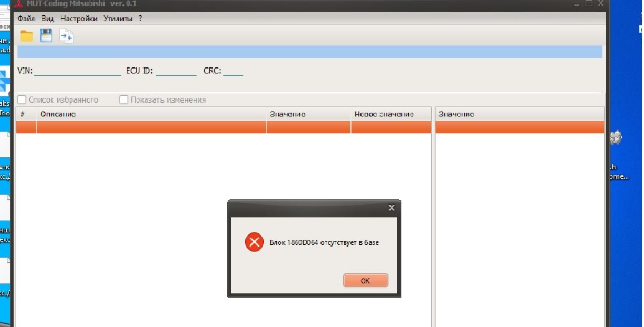The height and width of the screenshot is (327, 644).
Task: Open the Файл menu
Action: (27, 19)
